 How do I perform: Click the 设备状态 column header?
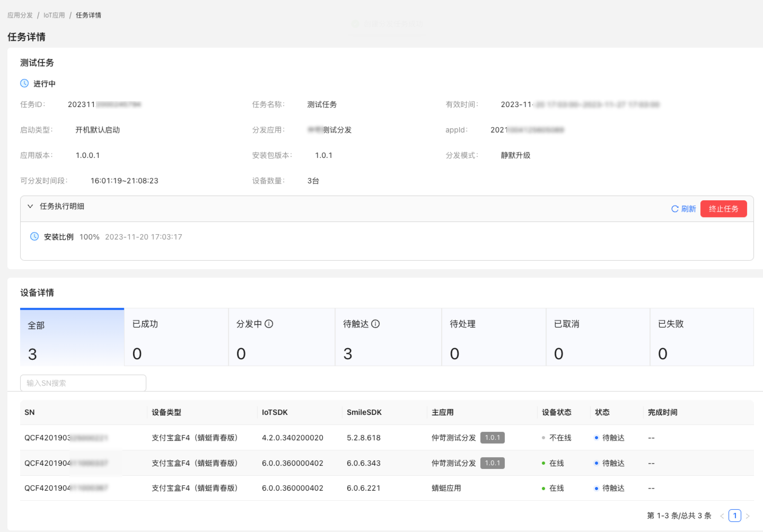556,412
